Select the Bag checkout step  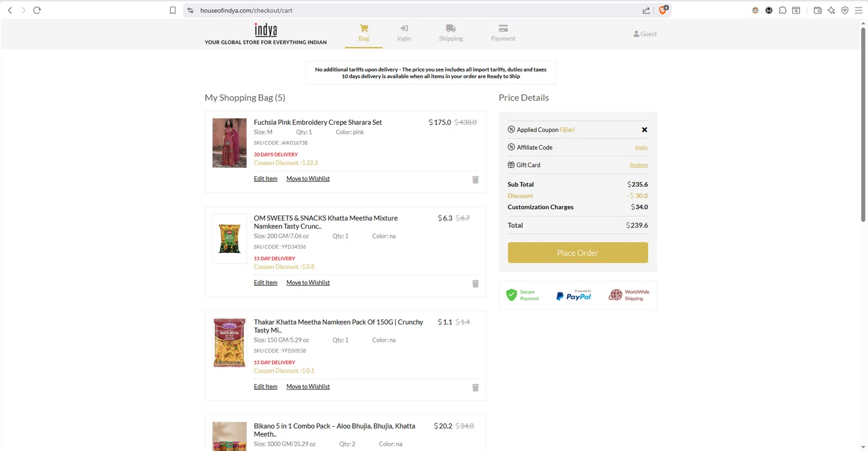click(363, 33)
